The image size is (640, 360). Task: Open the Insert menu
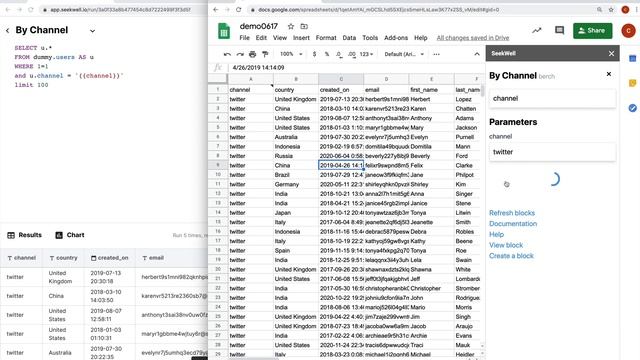click(301, 38)
